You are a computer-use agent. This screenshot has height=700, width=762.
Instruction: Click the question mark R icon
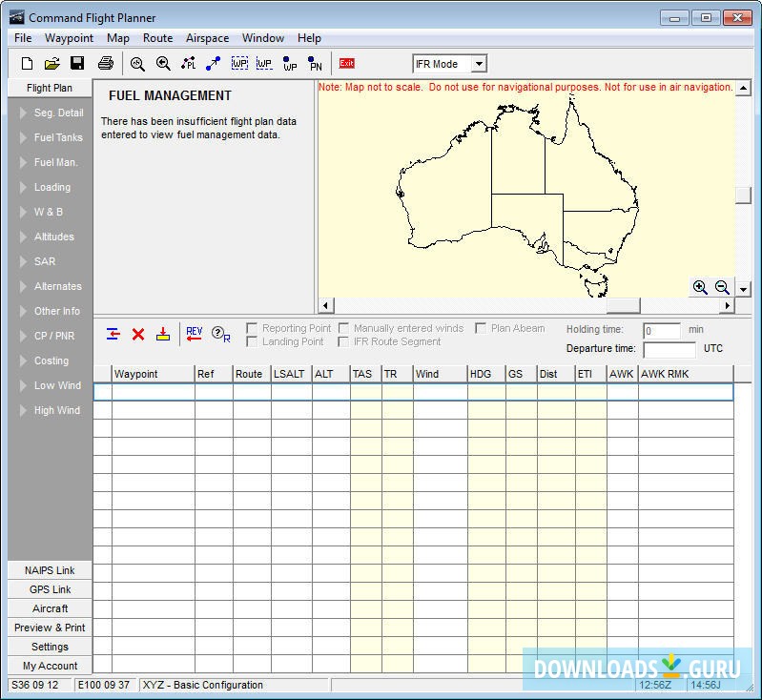220,334
